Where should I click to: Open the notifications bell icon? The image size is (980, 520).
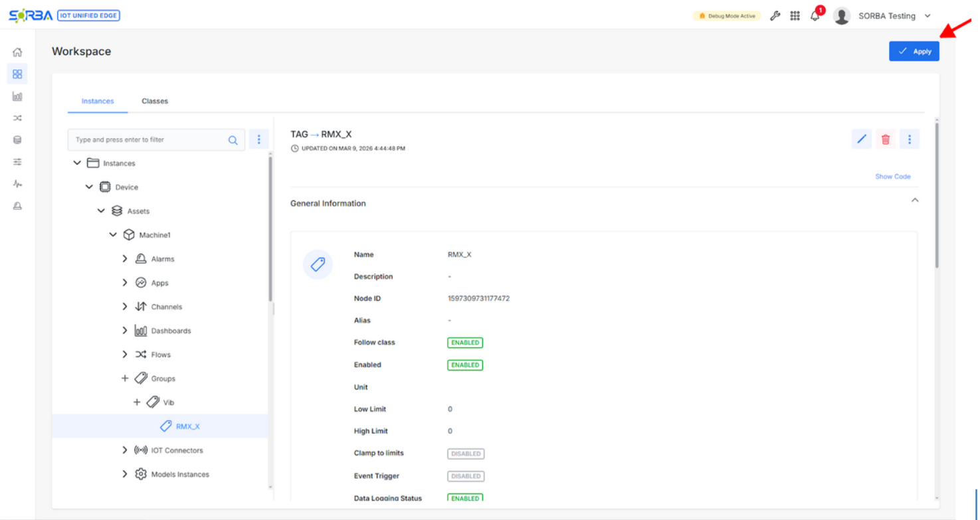pos(815,16)
